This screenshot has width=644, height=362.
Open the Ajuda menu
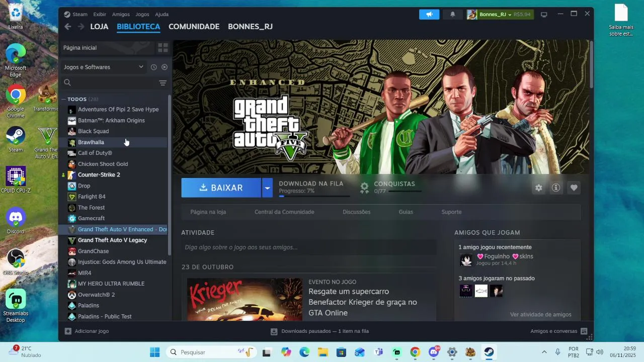(x=162, y=15)
